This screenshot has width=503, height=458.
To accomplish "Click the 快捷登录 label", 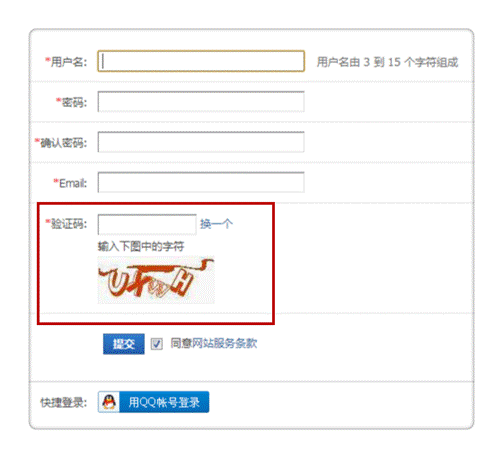I will tap(64, 402).
